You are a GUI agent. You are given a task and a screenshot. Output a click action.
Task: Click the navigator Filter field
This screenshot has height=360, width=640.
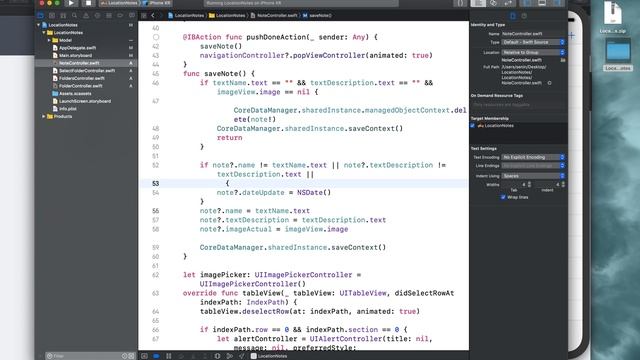[90, 356]
